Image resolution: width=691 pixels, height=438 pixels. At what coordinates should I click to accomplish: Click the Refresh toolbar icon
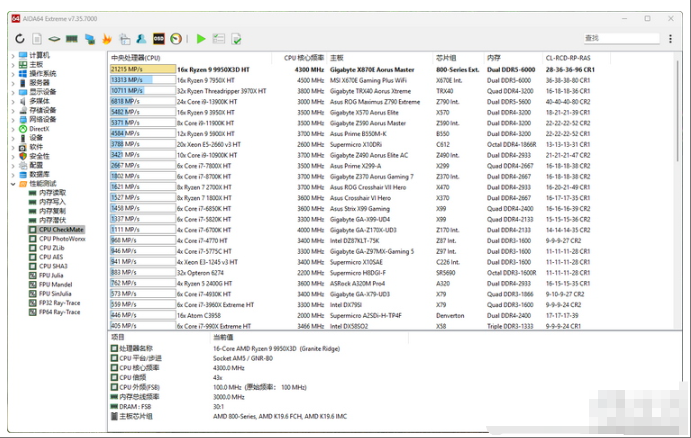[x=19, y=39]
